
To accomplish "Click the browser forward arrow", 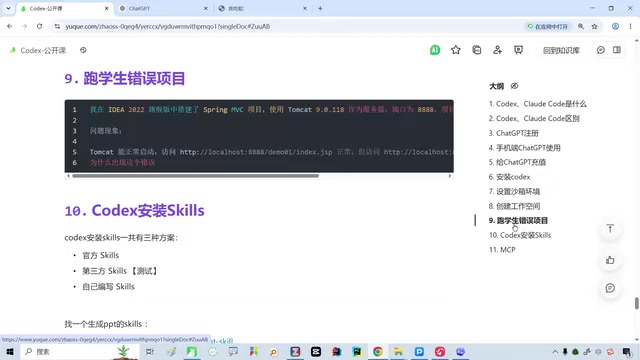I will pyautogui.click(x=24, y=26).
